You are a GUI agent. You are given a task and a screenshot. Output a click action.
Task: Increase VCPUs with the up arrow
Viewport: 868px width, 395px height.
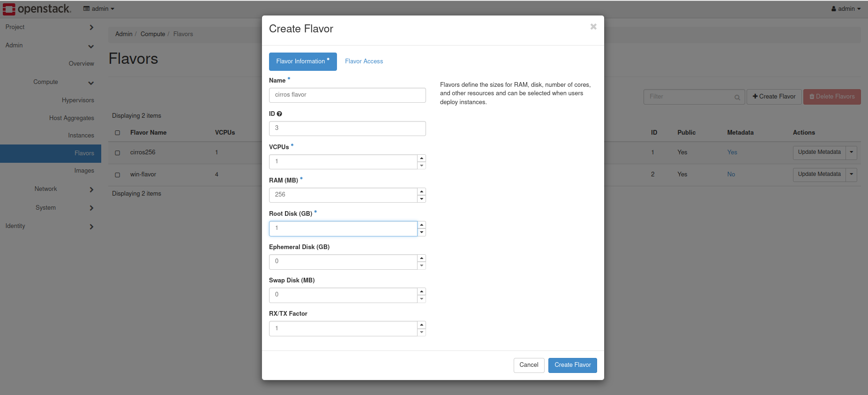point(422,158)
